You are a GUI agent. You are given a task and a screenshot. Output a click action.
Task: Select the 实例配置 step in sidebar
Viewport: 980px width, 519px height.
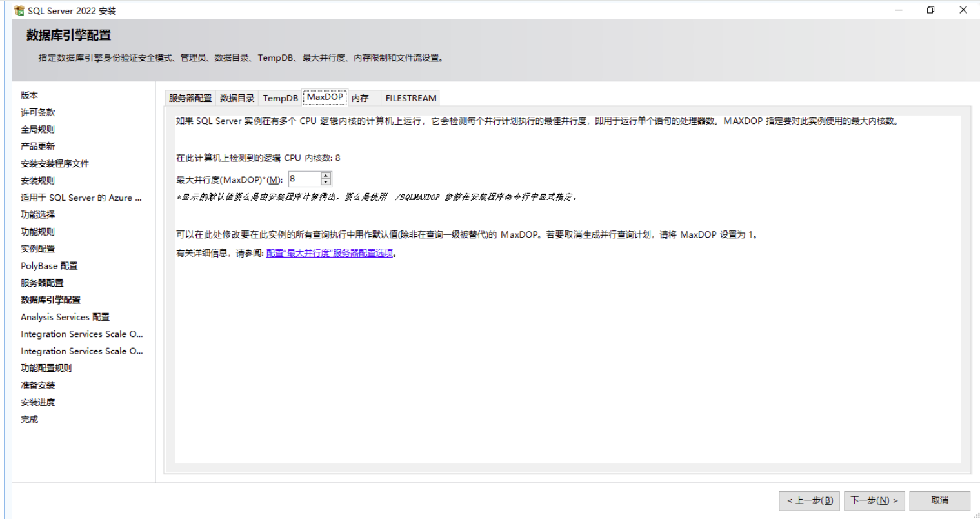pyautogui.click(x=38, y=249)
